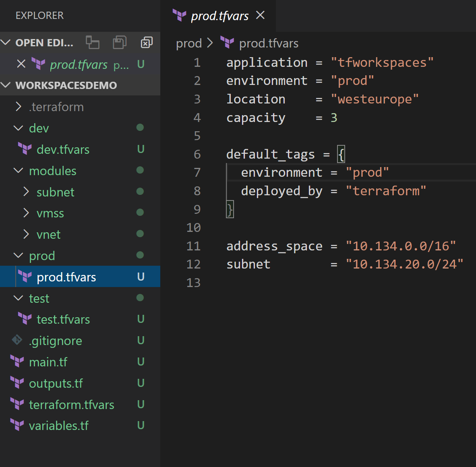Viewport: 476px width, 467px height.
Task: Click Terraform icon next to terraform.tfvars
Action: pyautogui.click(x=17, y=404)
